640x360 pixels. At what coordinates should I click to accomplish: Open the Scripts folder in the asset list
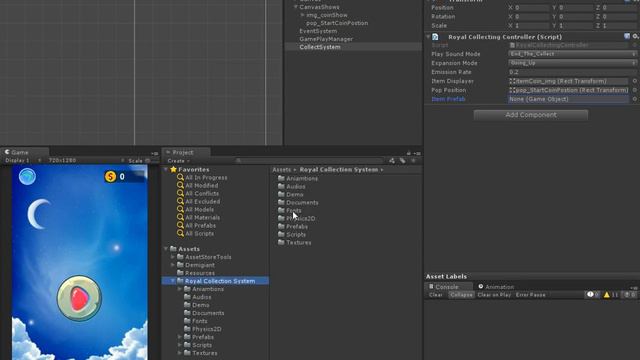coord(292,234)
